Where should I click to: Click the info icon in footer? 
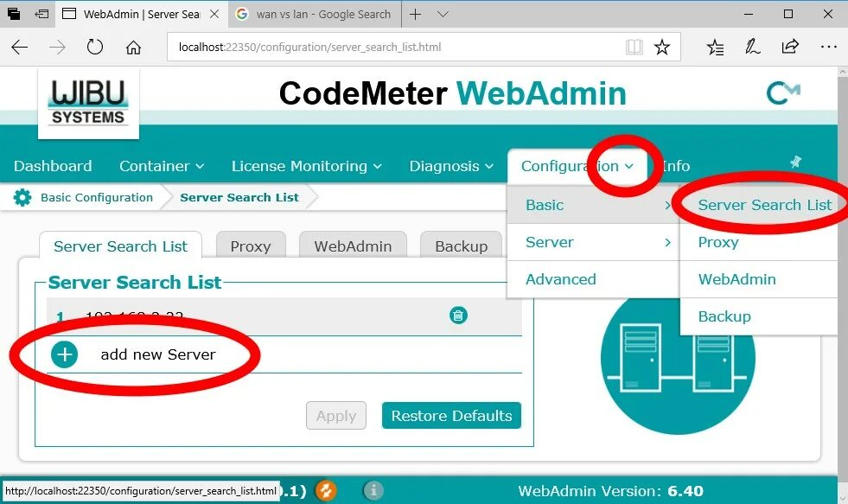tap(373, 490)
